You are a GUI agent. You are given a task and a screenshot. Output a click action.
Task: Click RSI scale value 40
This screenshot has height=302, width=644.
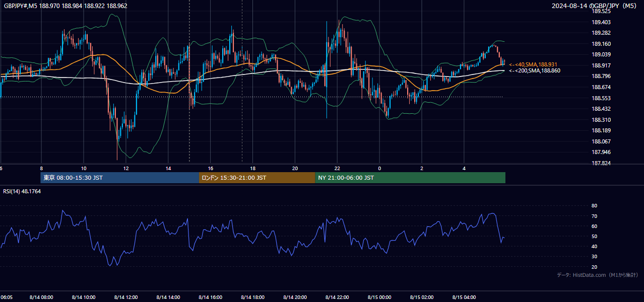pyautogui.click(x=595, y=246)
